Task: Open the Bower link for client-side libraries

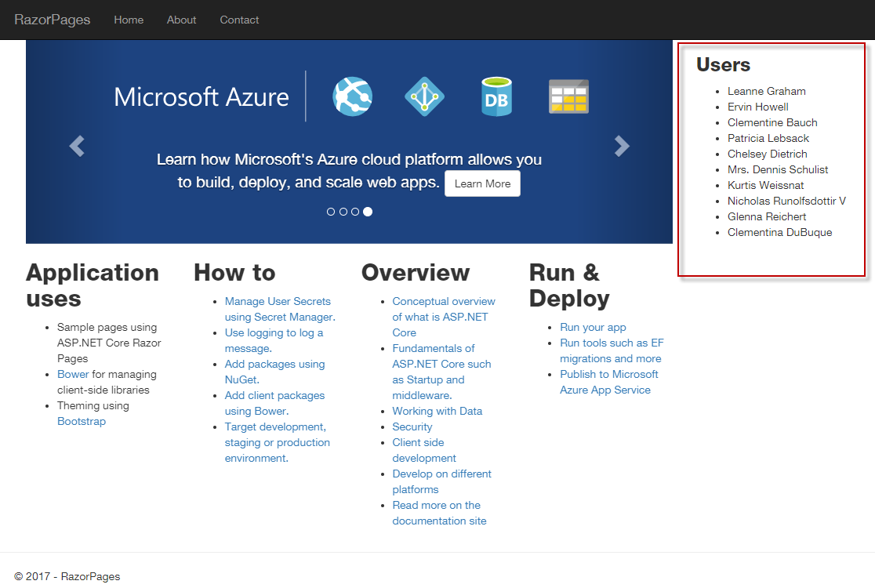Action: click(x=73, y=374)
